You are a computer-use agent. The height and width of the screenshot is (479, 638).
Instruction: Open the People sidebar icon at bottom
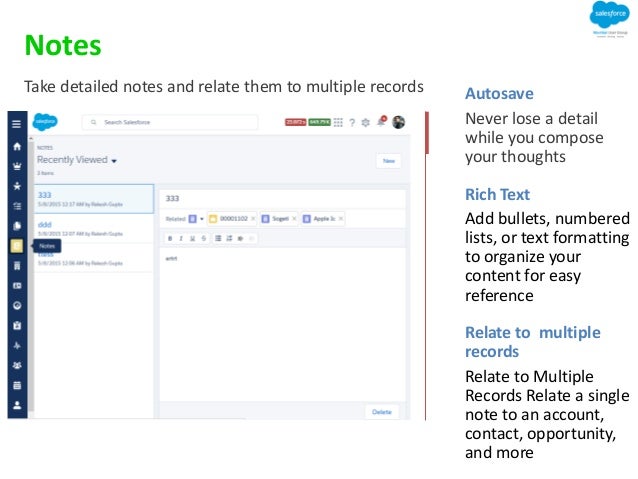coord(17,405)
